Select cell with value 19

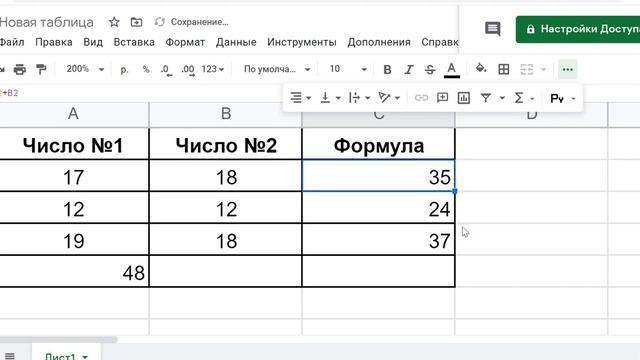tap(73, 240)
